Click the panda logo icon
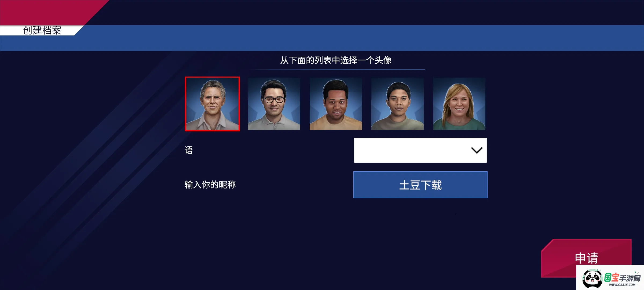This screenshot has height=290, width=644. pos(592,279)
